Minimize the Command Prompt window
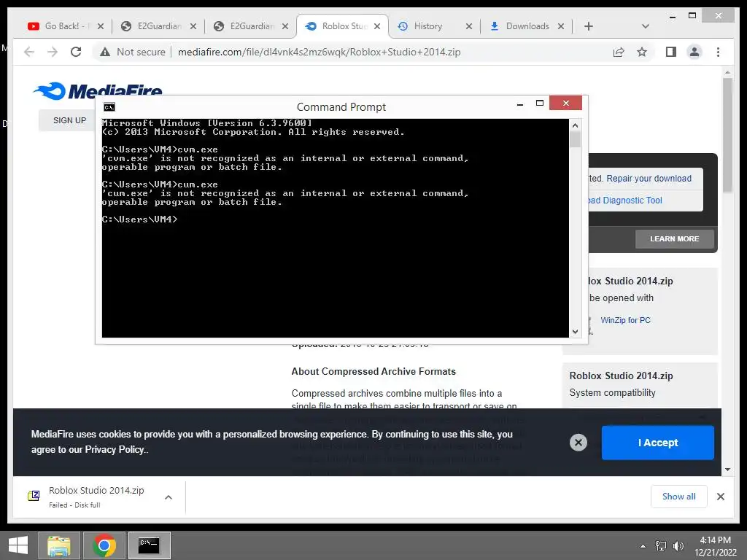 tap(520, 104)
